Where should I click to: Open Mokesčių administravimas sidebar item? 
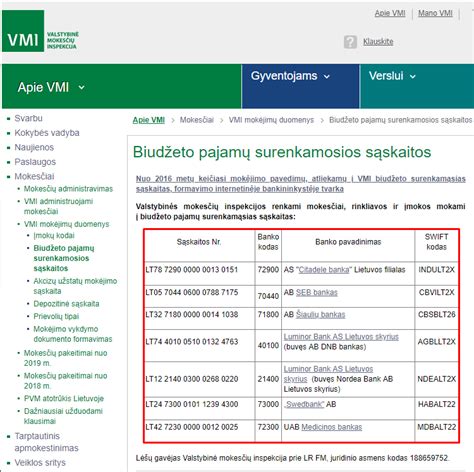click(68, 189)
